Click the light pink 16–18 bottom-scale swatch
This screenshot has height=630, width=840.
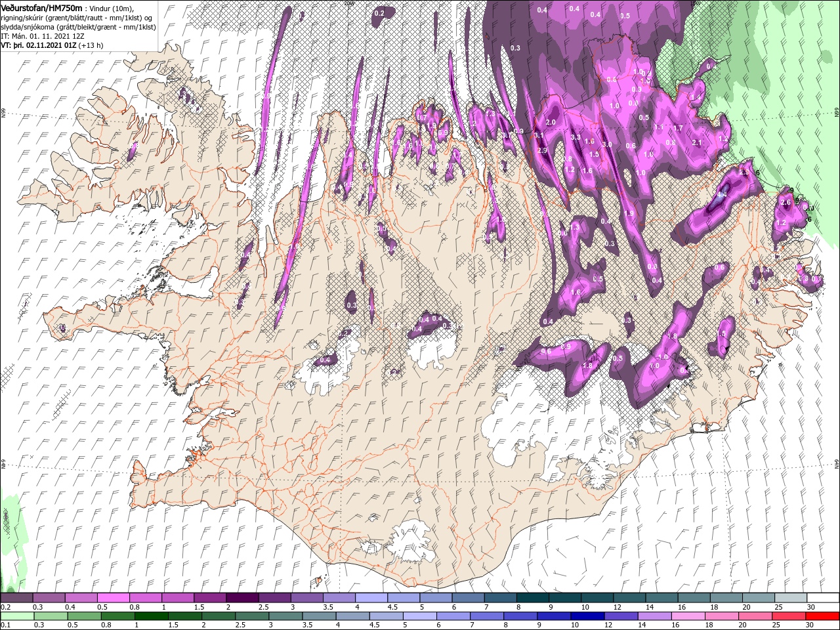click(x=688, y=616)
